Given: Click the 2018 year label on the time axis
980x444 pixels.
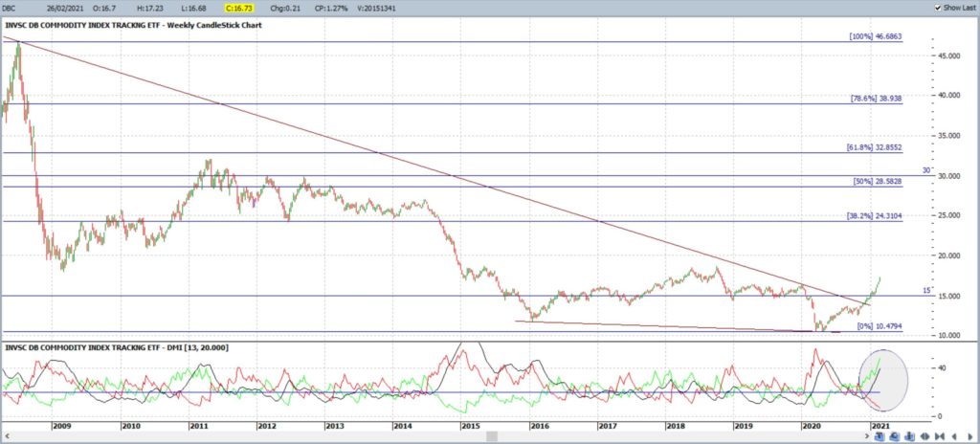Looking at the screenshot, I should pos(675,426).
